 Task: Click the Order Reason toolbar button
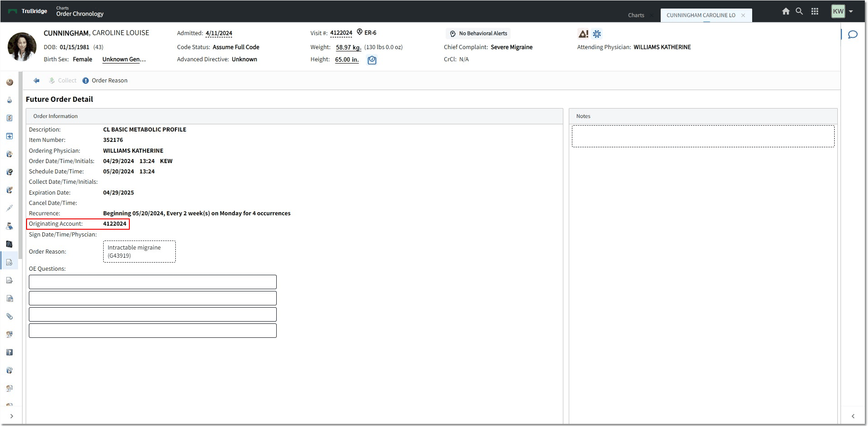[105, 81]
